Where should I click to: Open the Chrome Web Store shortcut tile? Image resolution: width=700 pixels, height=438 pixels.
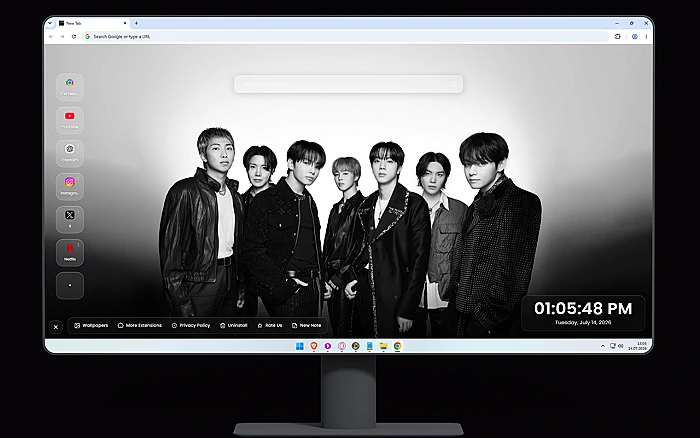coord(70,87)
